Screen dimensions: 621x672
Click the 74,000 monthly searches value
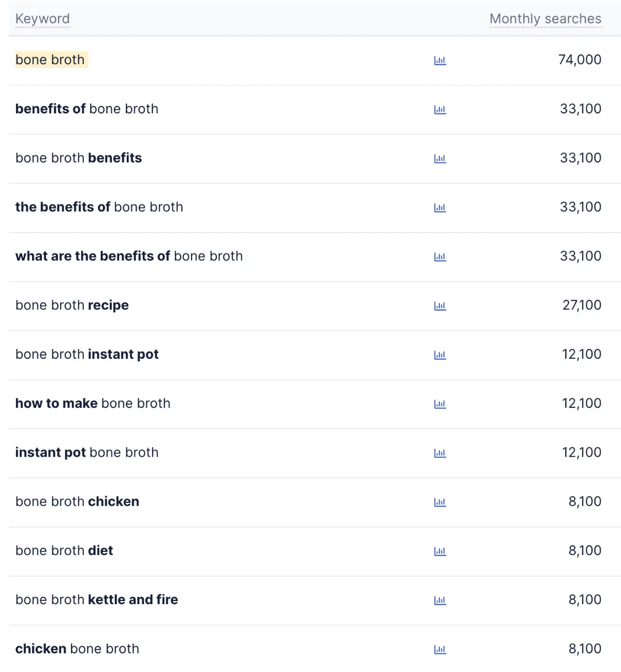(x=580, y=60)
